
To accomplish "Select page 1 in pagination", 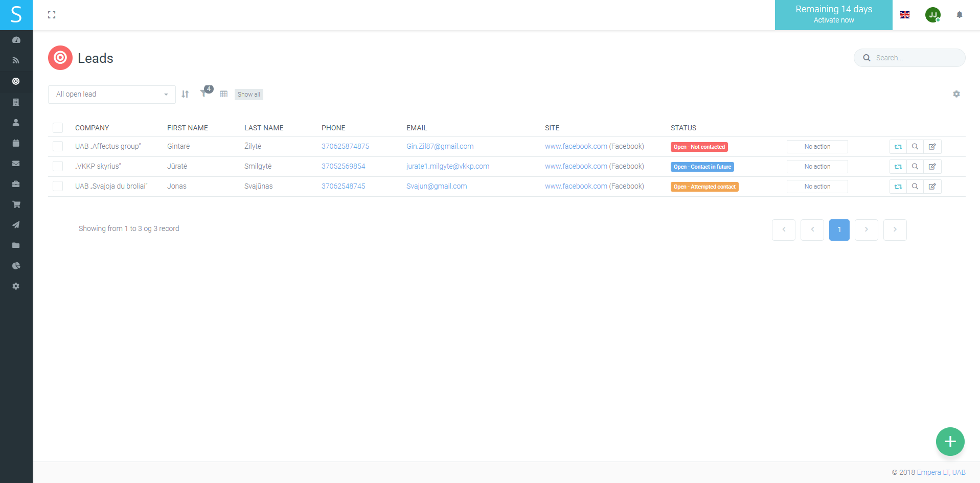I will coord(839,230).
